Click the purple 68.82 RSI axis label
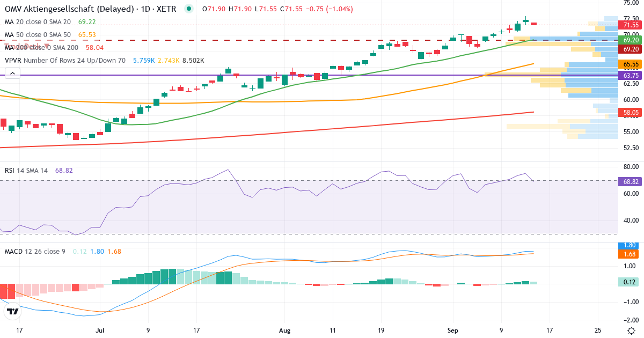The height and width of the screenshot is (338, 644). [x=631, y=182]
